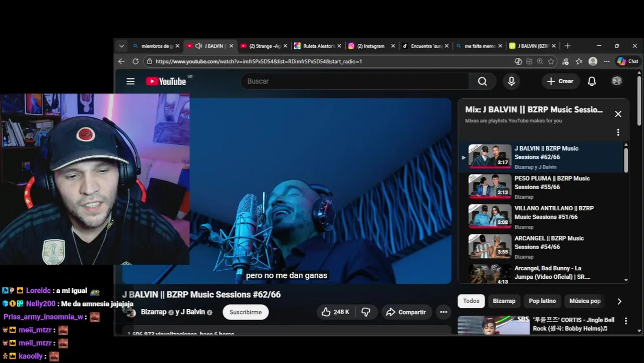This screenshot has width=644, height=363.
Task: Open more actions menu below video
Action: tap(443, 312)
